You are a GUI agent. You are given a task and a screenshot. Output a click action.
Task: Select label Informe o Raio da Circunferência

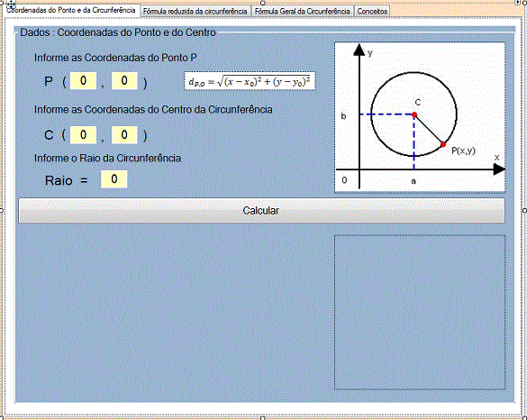pyautogui.click(x=107, y=158)
